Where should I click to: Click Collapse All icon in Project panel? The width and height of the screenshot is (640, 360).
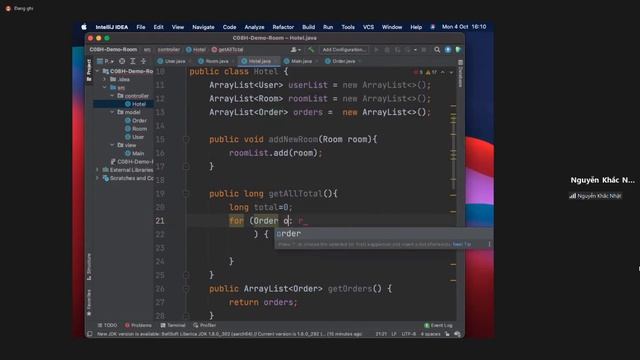(x=143, y=61)
